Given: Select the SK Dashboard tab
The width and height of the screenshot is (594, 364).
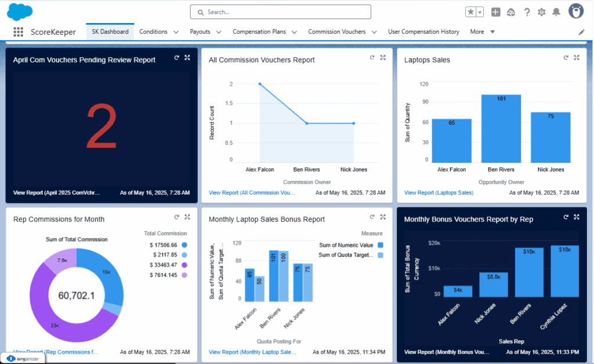Looking at the screenshot, I should 110,32.
